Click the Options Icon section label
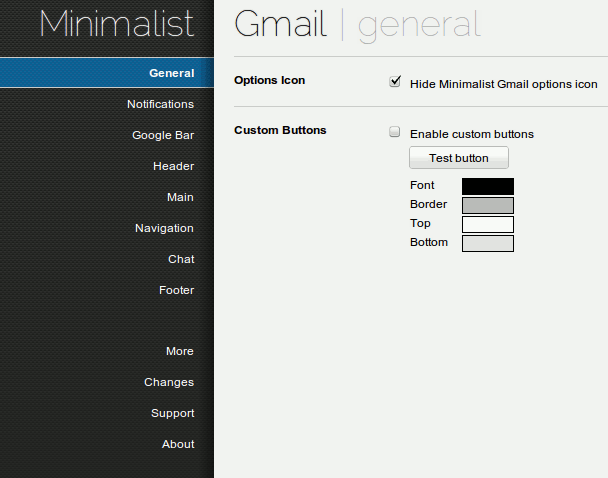 click(x=269, y=80)
